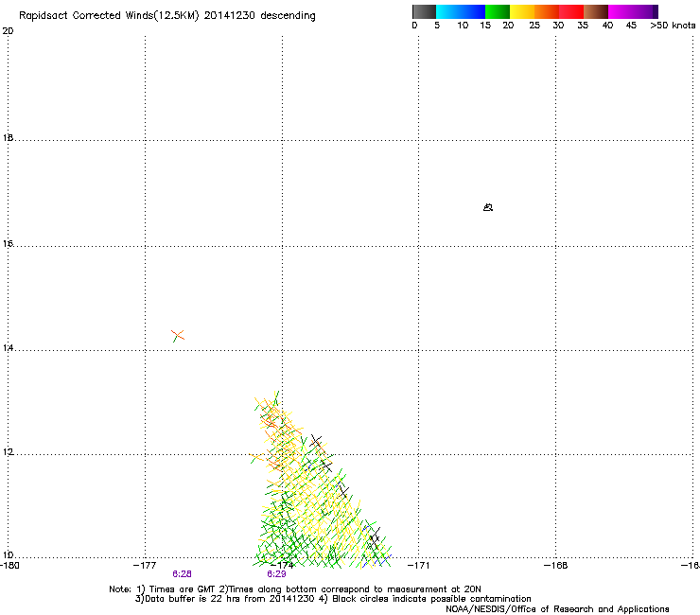Click the isolated orange wind barb near 14N
The width and height of the screenshot is (700, 615).
[x=178, y=336]
